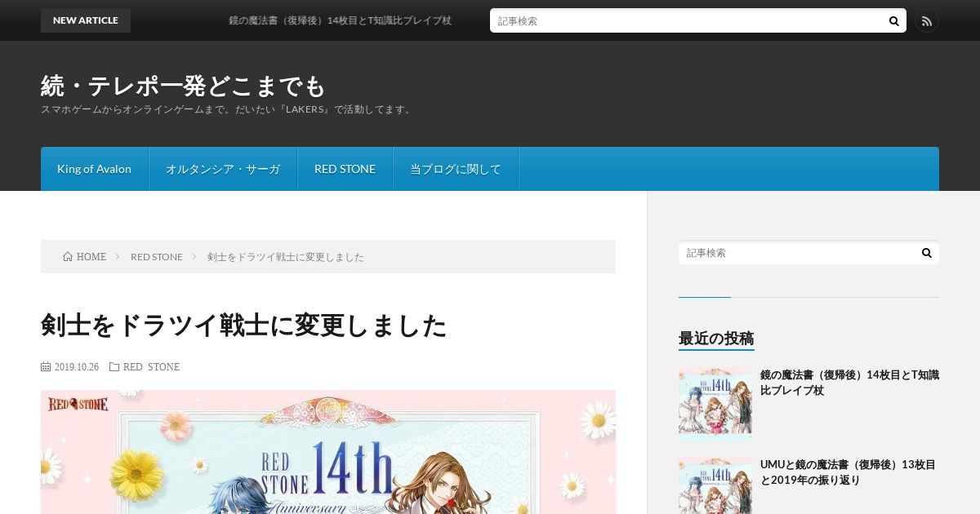The image size is (980, 514).
Task: Click the 14th Anniversary article banner image
Action: tap(328, 452)
